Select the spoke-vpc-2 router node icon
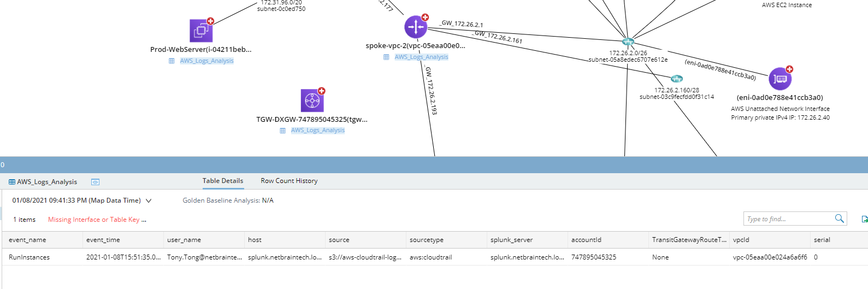Viewport: 868px width, 289px height. point(416,27)
